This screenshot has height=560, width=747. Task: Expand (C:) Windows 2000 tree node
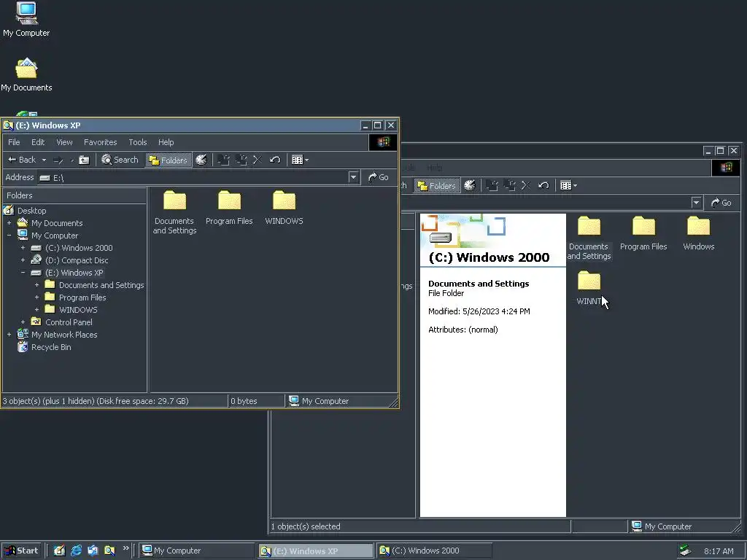pyautogui.click(x=23, y=248)
